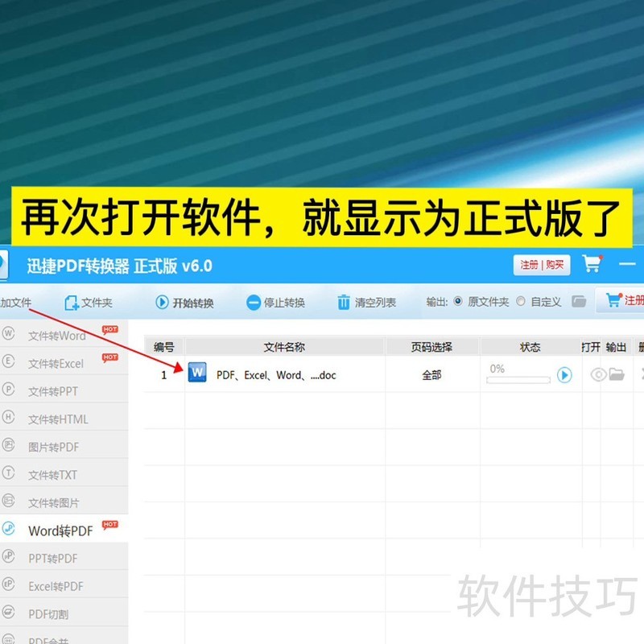
Task: Click the shopping cart icon in title bar
Action: [592, 264]
